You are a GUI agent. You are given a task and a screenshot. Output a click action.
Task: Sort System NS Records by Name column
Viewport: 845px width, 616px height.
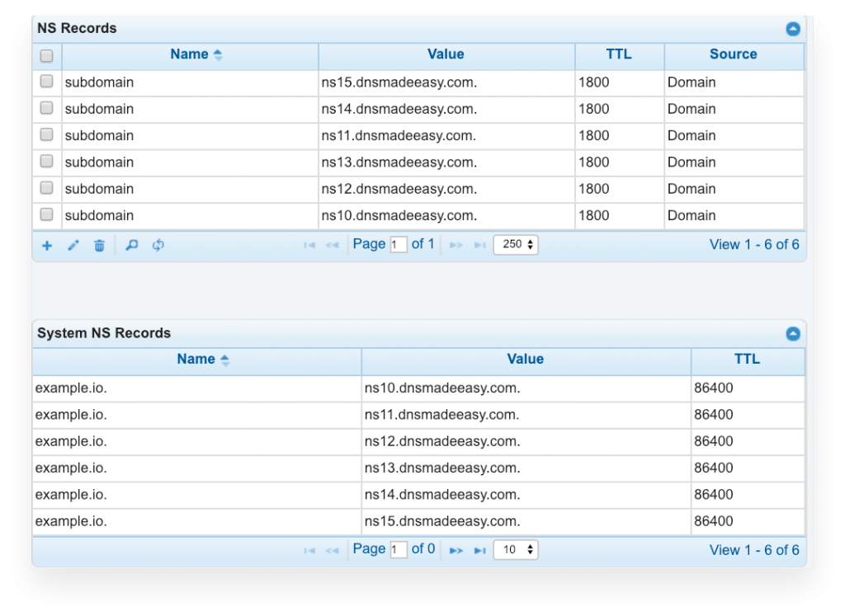(196, 360)
